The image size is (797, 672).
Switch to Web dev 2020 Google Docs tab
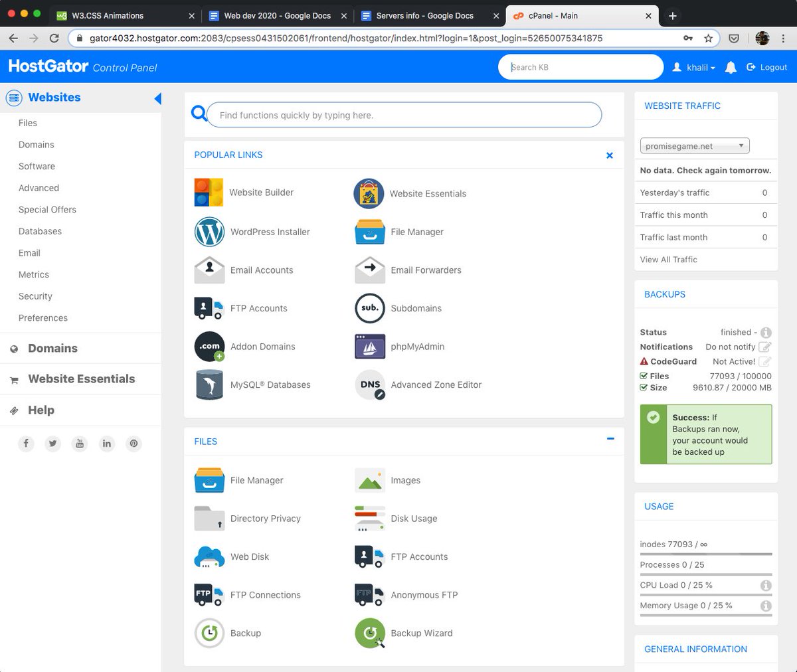pos(278,15)
